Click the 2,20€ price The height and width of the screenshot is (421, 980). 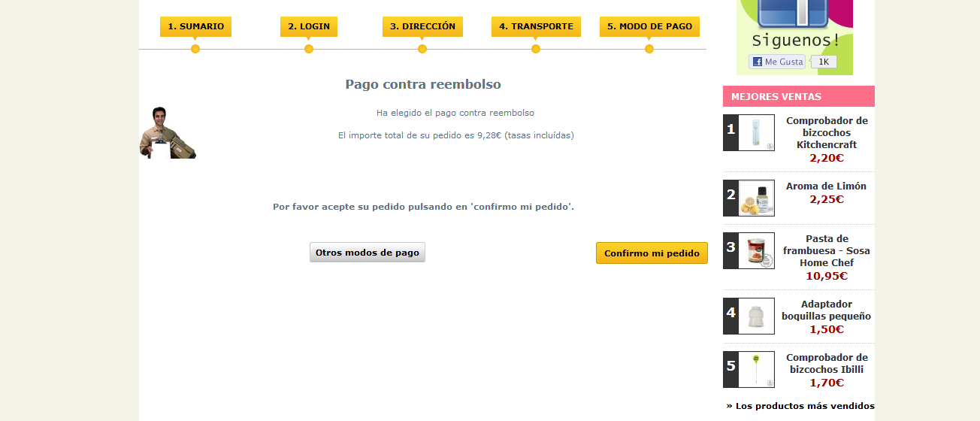[x=827, y=158]
